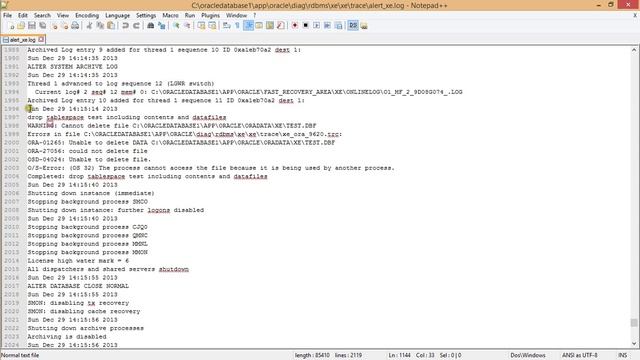
Task: Zoom out using the toolbar icon
Action: pos(187,26)
